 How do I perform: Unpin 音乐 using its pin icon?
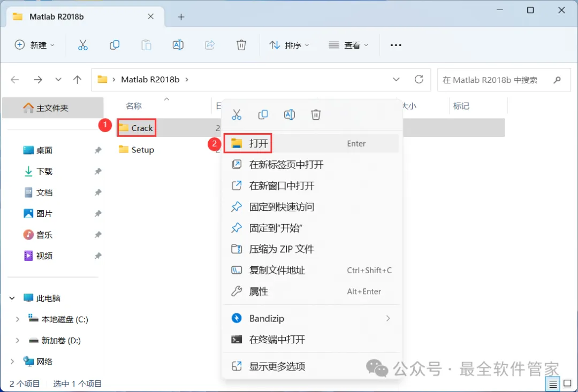(x=98, y=235)
